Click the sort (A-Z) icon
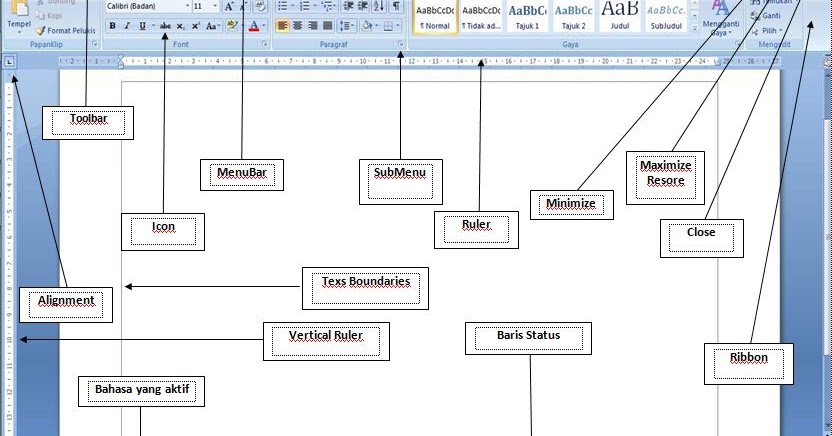This screenshot has height=436, width=832. tap(378, 6)
